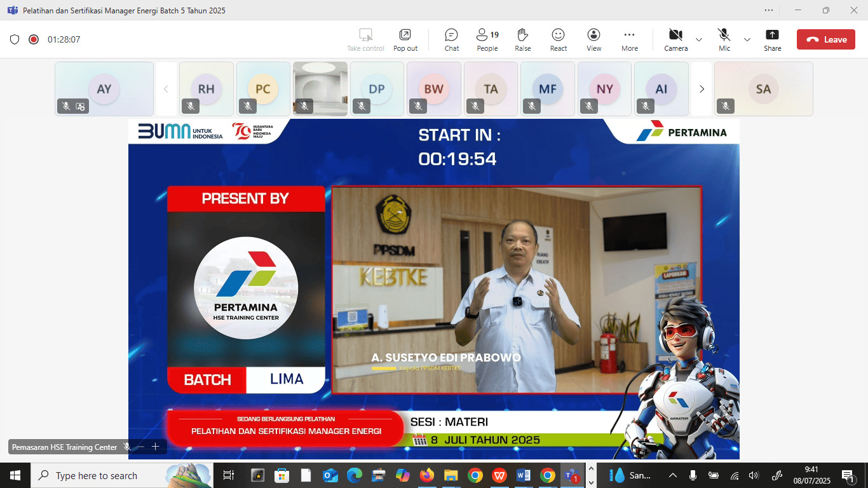The image size is (868, 488).
Task: Open the notification center
Action: click(x=848, y=475)
